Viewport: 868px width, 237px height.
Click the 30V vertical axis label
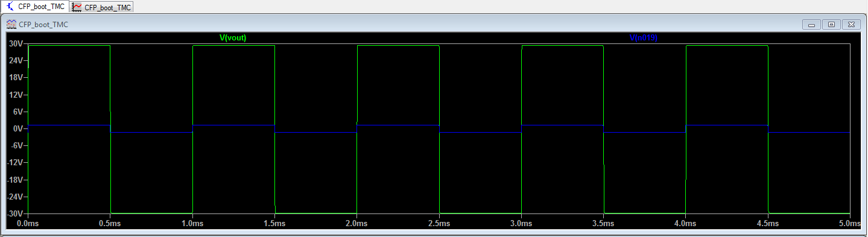(x=16, y=44)
